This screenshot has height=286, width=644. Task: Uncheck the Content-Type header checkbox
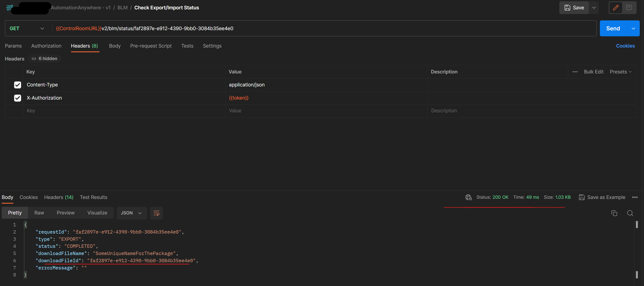coord(17,85)
